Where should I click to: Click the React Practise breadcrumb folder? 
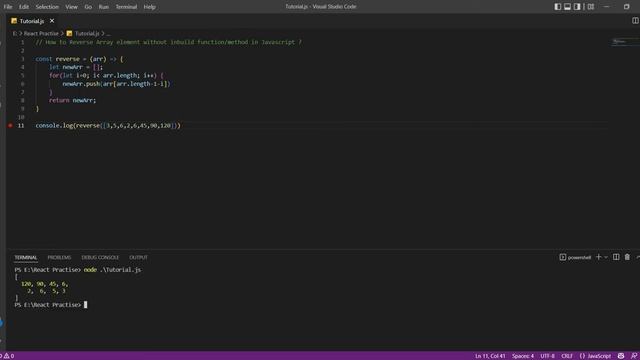41,33
